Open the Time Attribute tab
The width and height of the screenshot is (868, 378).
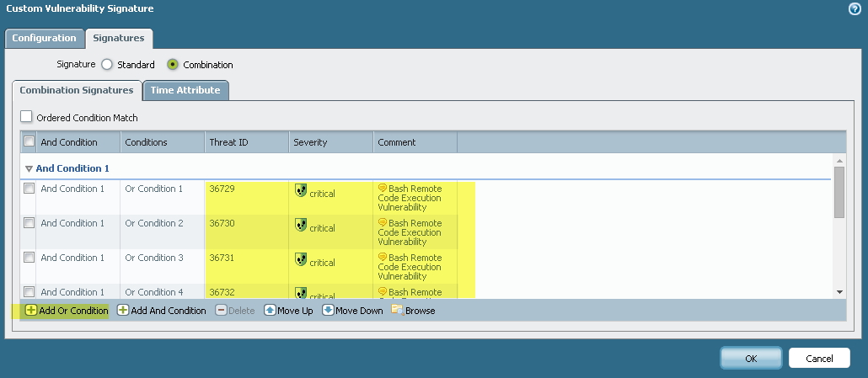[x=185, y=90]
